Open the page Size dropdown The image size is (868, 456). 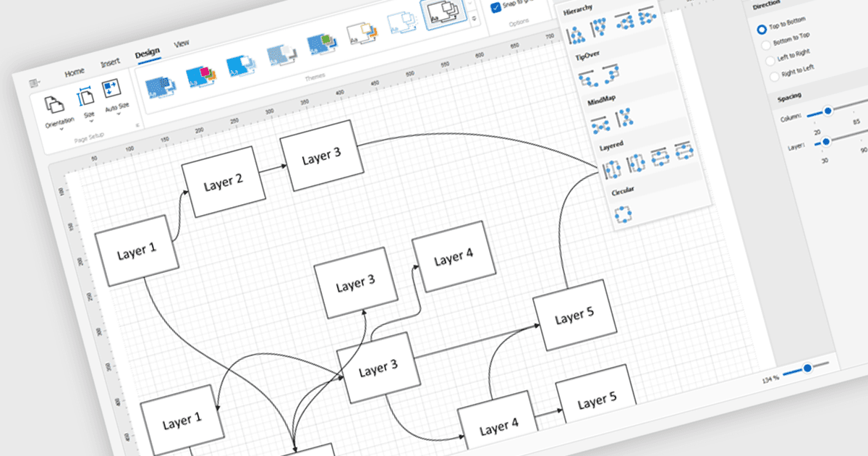(x=87, y=104)
